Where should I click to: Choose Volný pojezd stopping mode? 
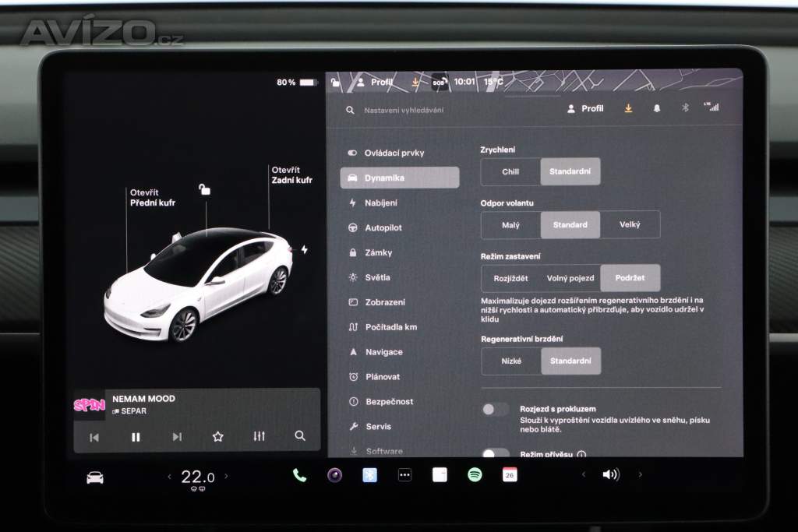(570, 278)
